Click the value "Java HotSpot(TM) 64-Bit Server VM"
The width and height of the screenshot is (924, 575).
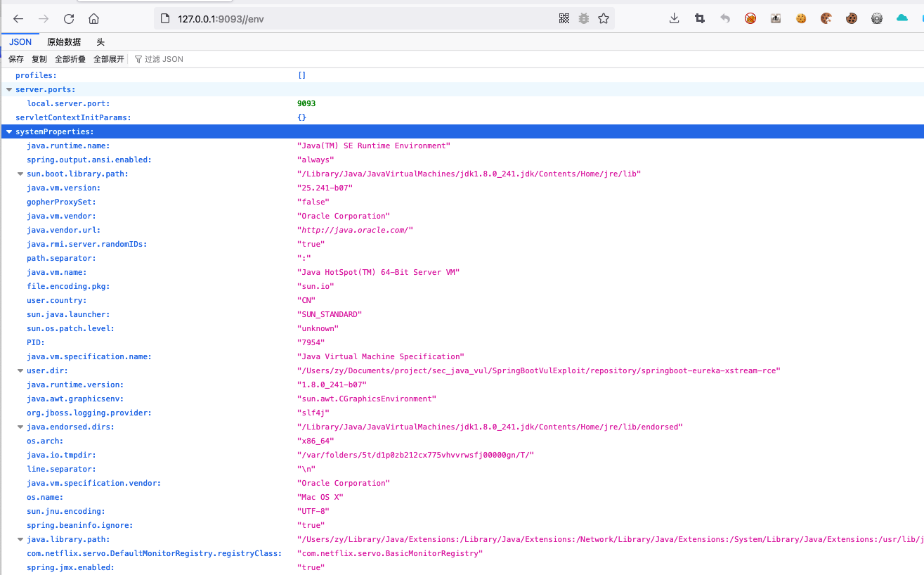tap(378, 272)
